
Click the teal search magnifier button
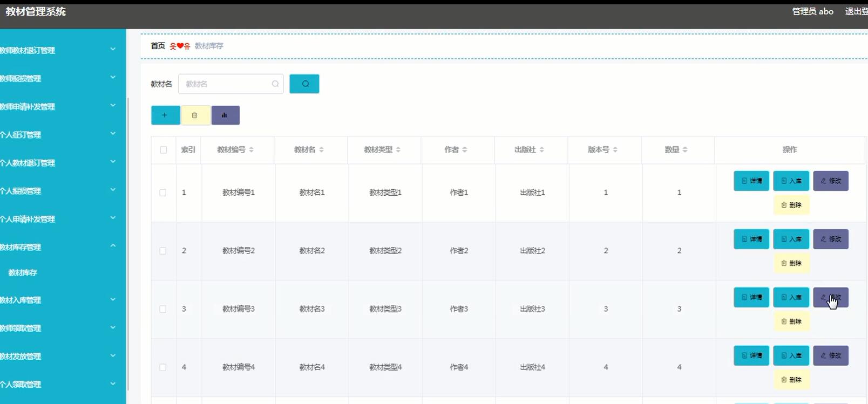(x=304, y=84)
